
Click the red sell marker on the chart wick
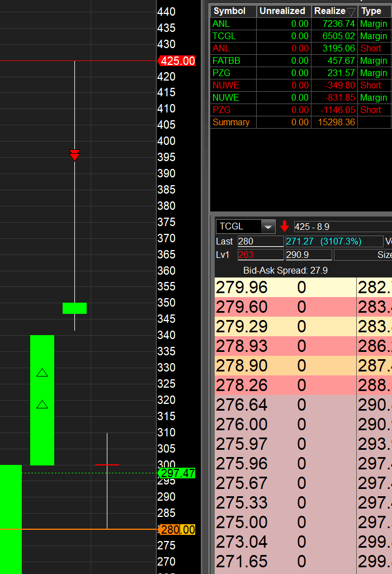[x=75, y=155]
